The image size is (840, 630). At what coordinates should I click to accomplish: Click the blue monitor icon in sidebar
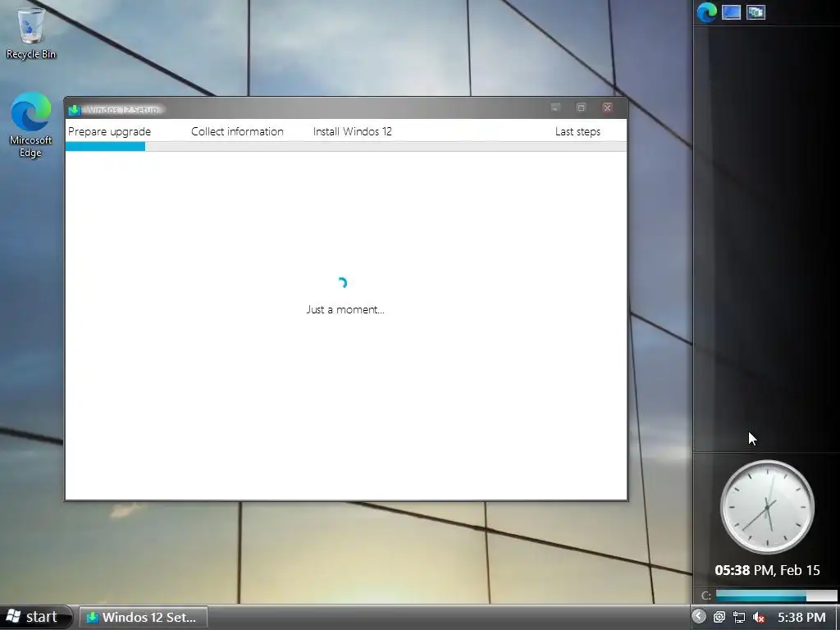pos(731,12)
